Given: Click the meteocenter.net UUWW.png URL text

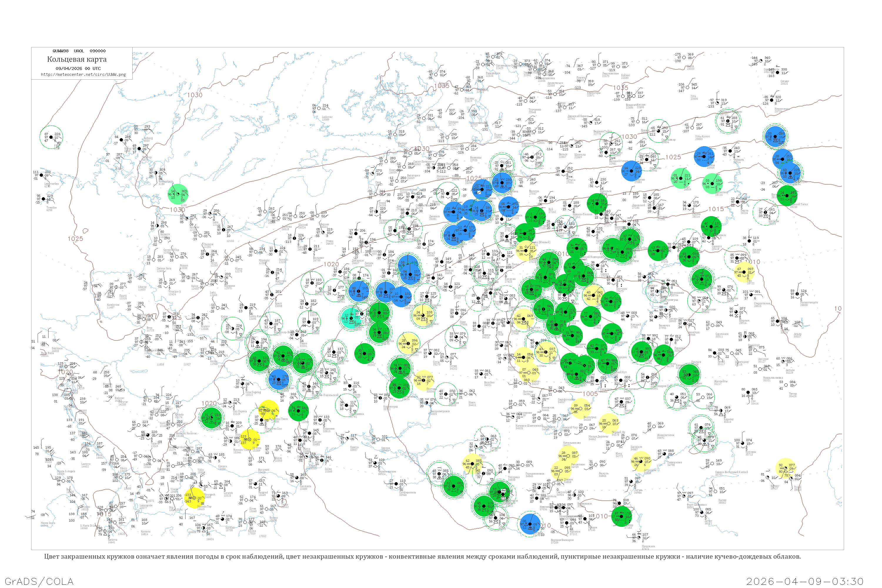Looking at the screenshot, I should click(x=83, y=75).
